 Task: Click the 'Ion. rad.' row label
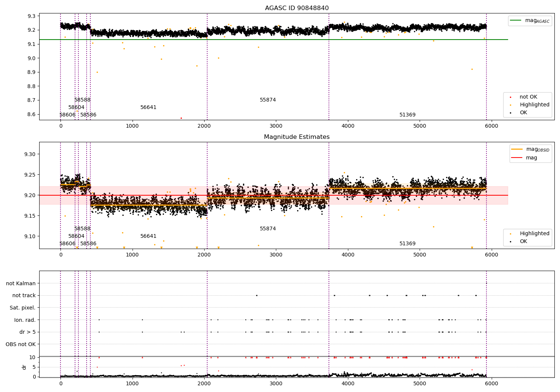25,320
